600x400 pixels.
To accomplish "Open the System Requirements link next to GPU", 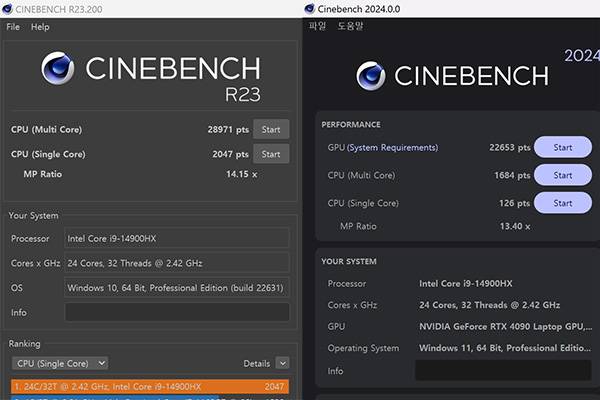I will (x=392, y=148).
